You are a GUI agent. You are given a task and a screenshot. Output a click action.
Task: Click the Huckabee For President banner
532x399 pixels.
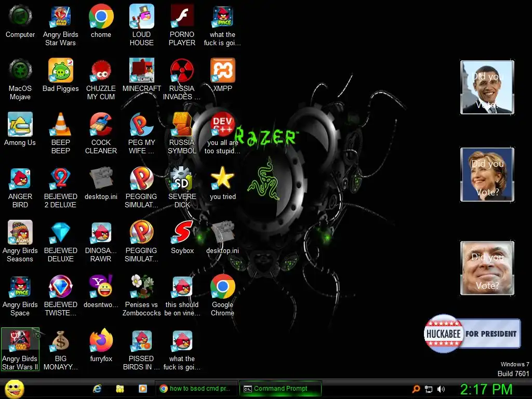(472, 334)
